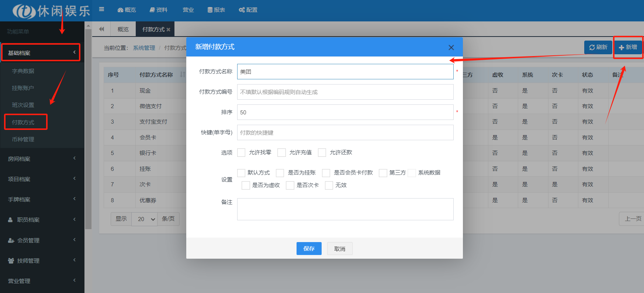The width and height of the screenshot is (644, 293).
Task: Close the 付款方式 tab with its x icon
Action: pos(169,30)
